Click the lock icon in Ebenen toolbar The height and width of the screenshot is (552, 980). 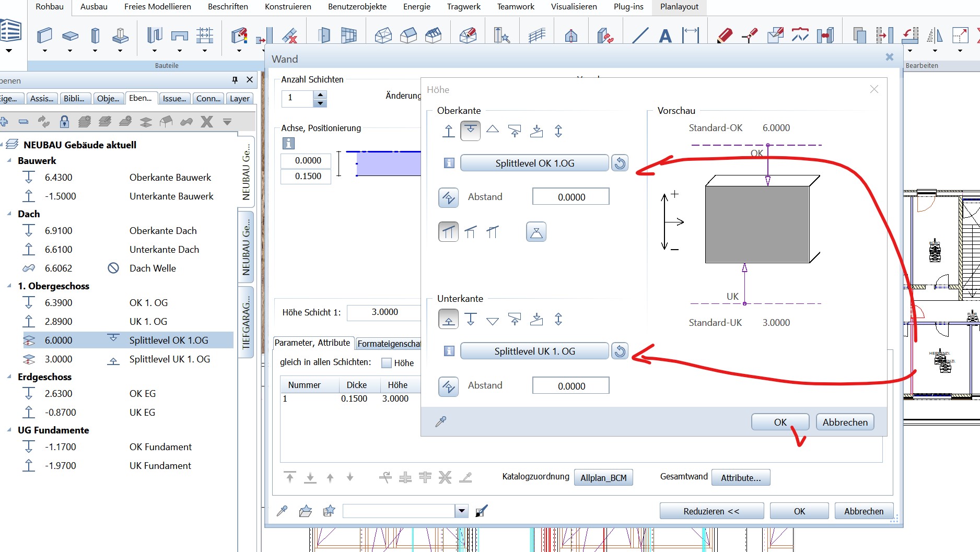[64, 122]
